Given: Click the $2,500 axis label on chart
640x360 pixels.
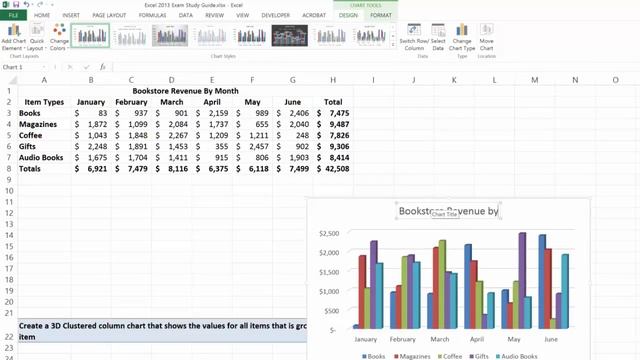Looking at the screenshot, I should point(329,233).
